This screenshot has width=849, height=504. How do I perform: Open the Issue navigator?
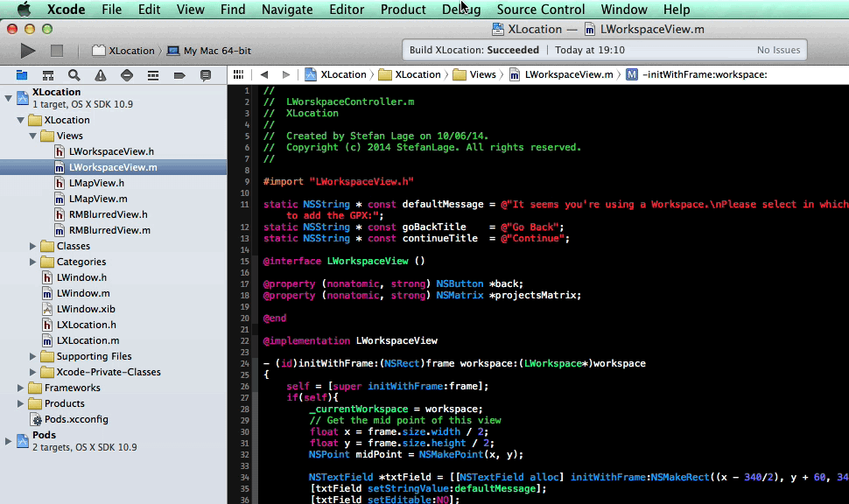point(101,75)
